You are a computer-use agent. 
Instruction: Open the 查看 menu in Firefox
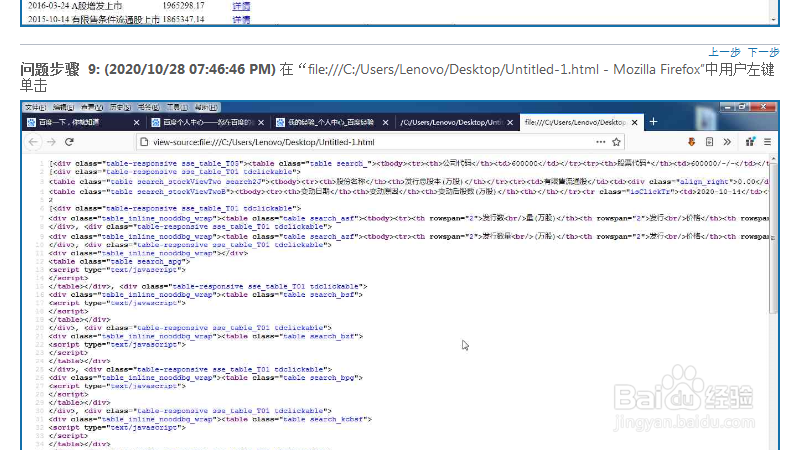92,107
